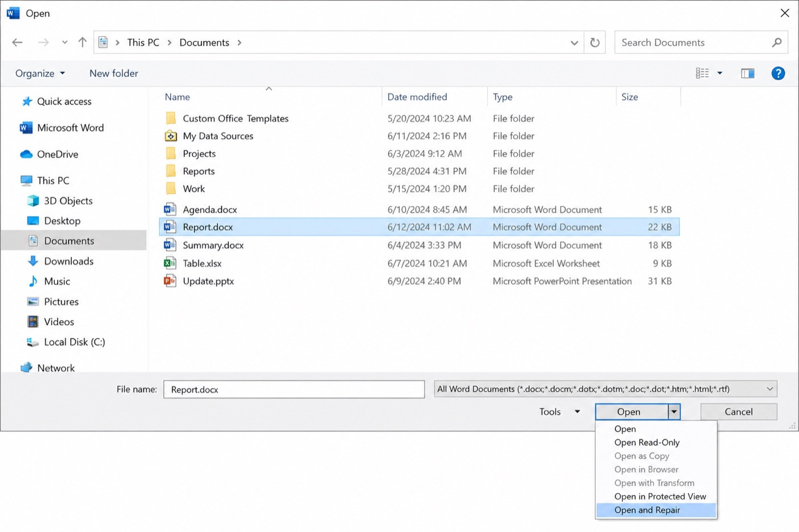Select the Reports folder
This screenshot has height=532, width=799.
pos(199,171)
